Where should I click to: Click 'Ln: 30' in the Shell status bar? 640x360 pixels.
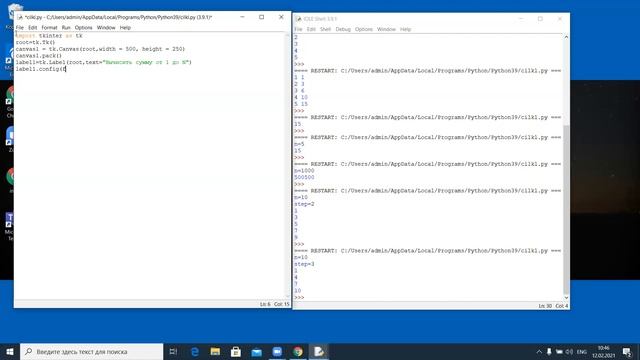pyautogui.click(x=545, y=306)
